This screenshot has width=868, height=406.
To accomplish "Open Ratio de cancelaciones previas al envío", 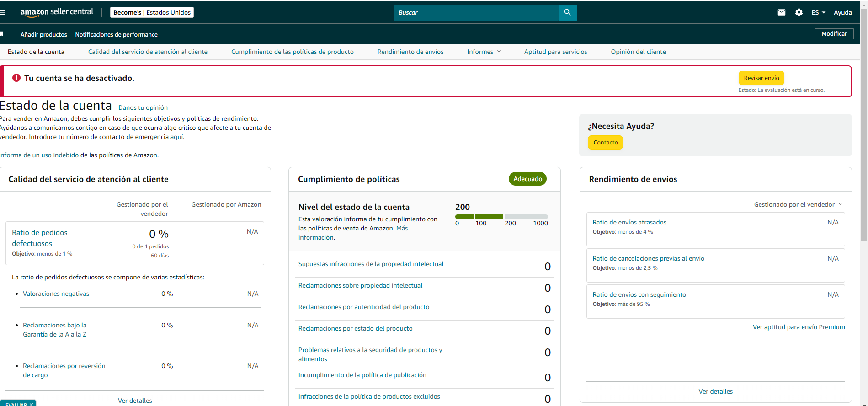I will click(648, 258).
